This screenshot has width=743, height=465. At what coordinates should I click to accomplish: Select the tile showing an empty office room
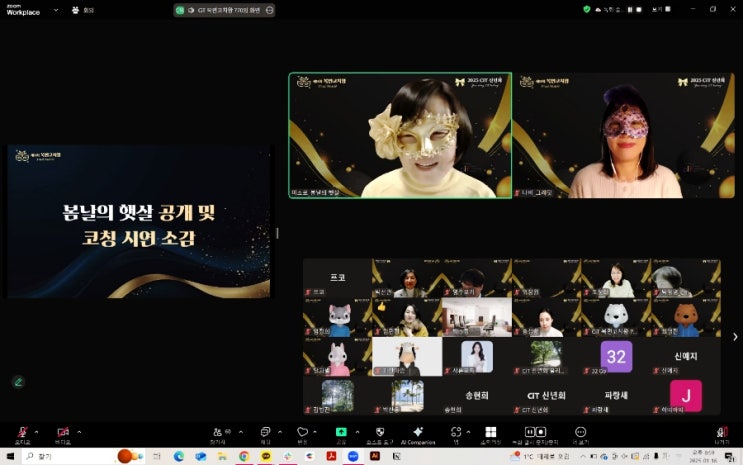click(x=477, y=317)
